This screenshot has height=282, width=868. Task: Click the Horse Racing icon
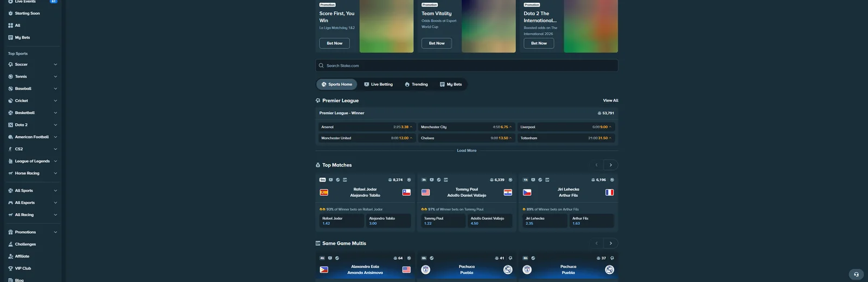(x=10, y=173)
